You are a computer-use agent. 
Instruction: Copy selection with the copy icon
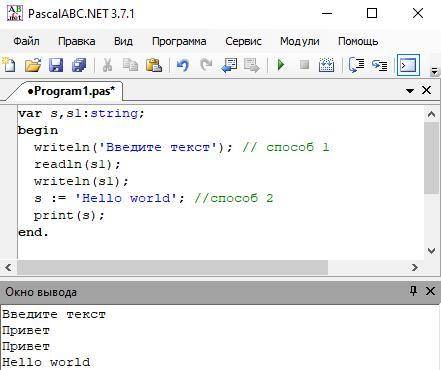pyautogui.click(x=130, y=65)
